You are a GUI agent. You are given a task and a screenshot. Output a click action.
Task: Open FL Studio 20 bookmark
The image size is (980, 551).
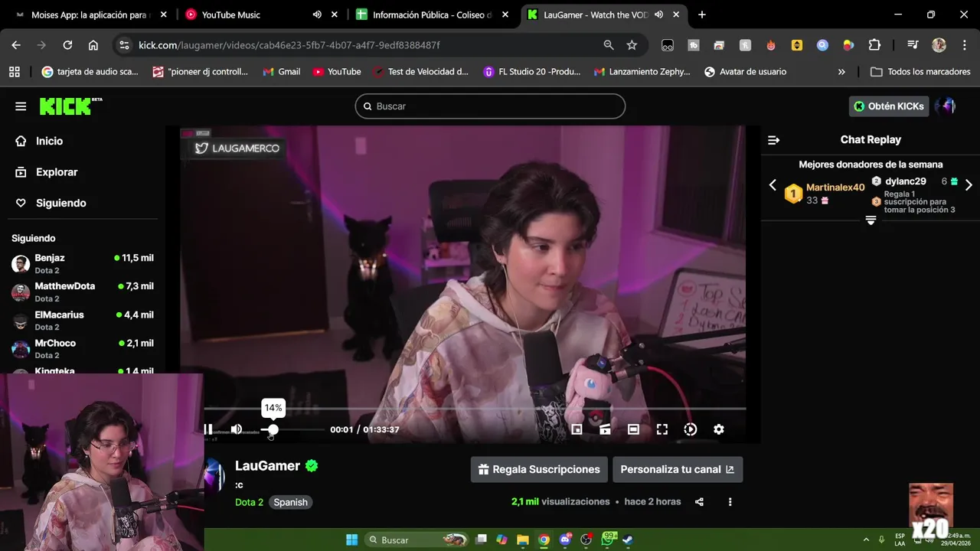pos(531,72)
